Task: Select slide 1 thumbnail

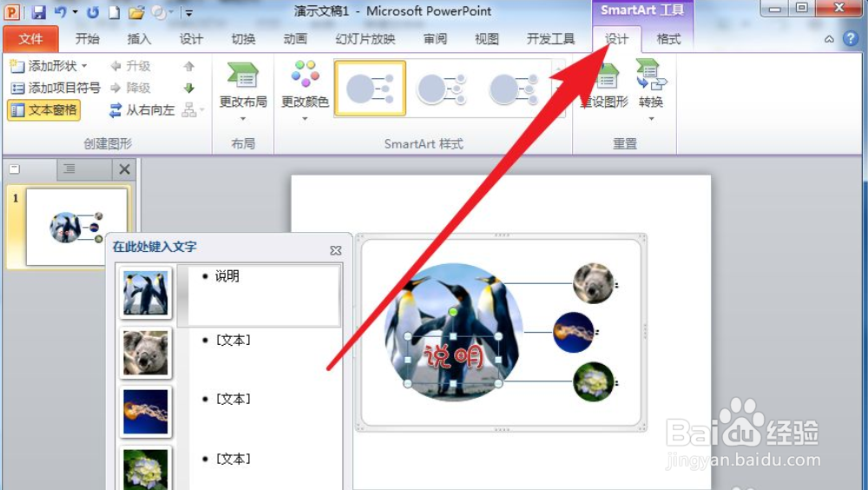Action: coord(77,227)
